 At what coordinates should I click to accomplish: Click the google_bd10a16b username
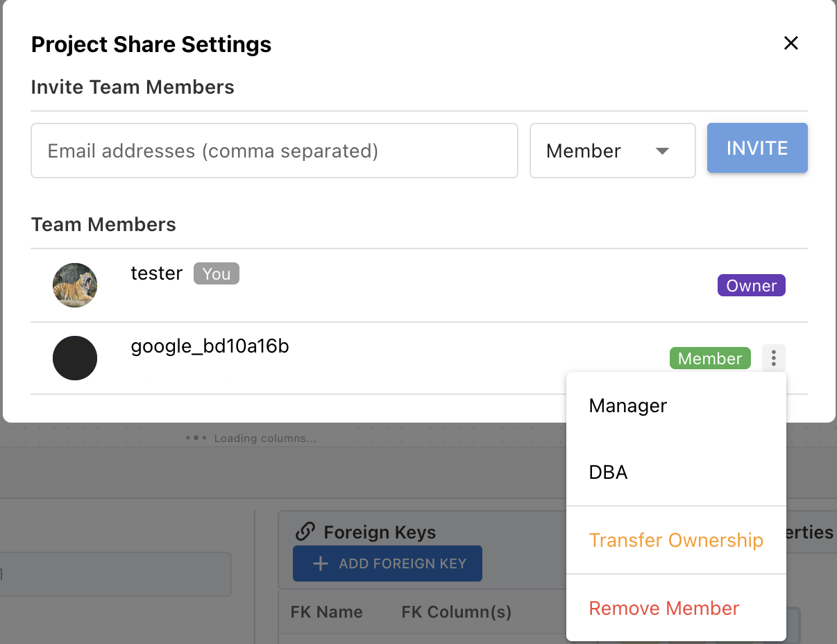point(210,346)
